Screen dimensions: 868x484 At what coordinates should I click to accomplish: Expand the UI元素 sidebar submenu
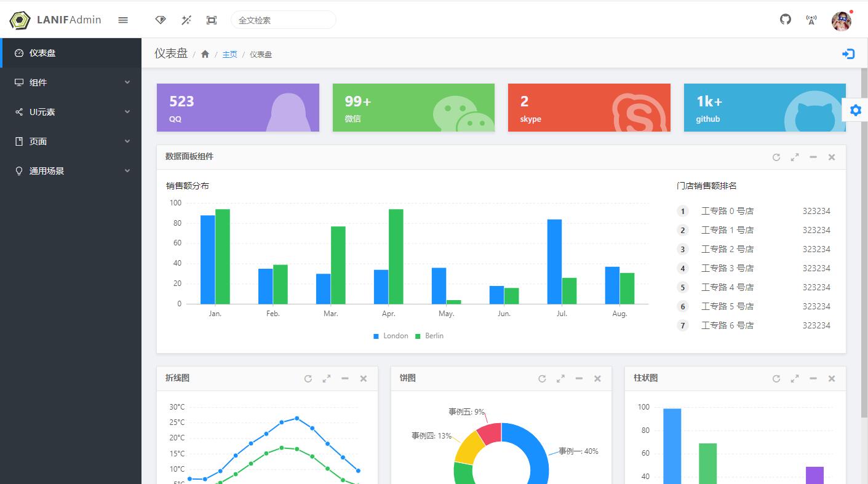click(x=71, y=112)
